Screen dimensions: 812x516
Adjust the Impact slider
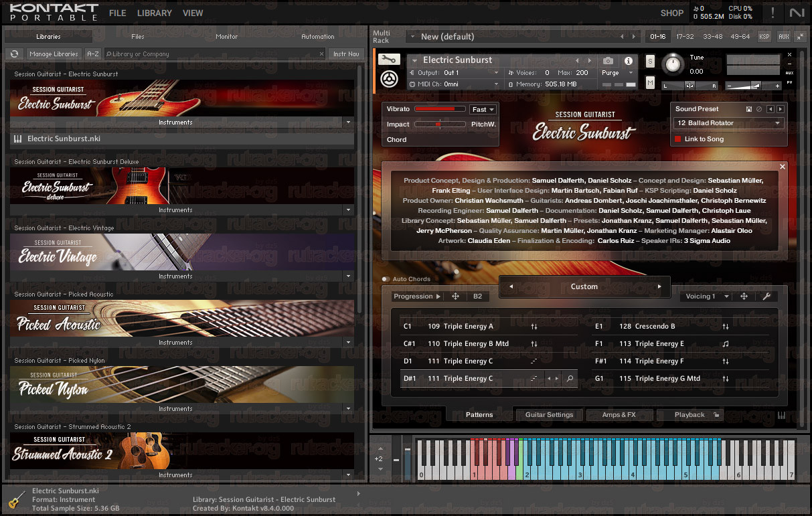point(440,124)
